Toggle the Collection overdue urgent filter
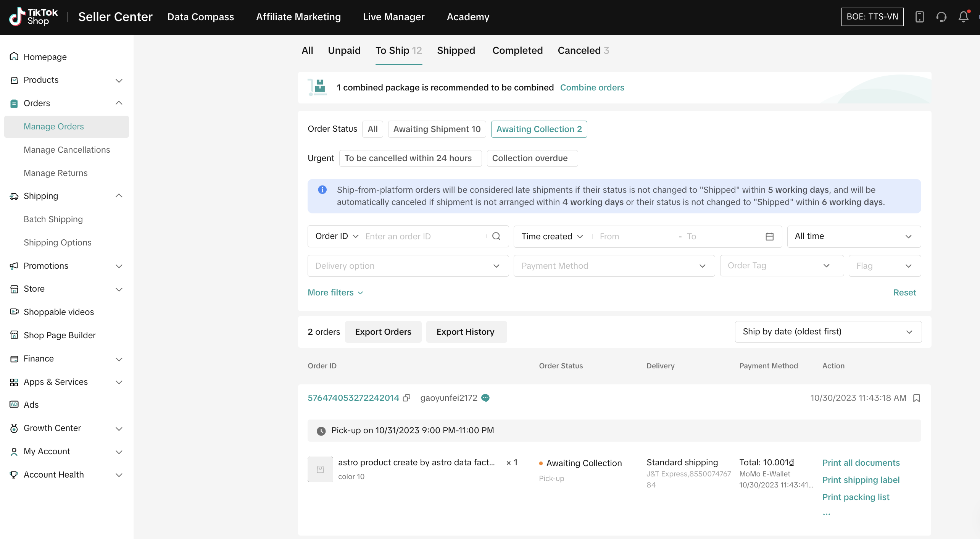Viewport: 980px width, 539px height. [x=532, y=158]
